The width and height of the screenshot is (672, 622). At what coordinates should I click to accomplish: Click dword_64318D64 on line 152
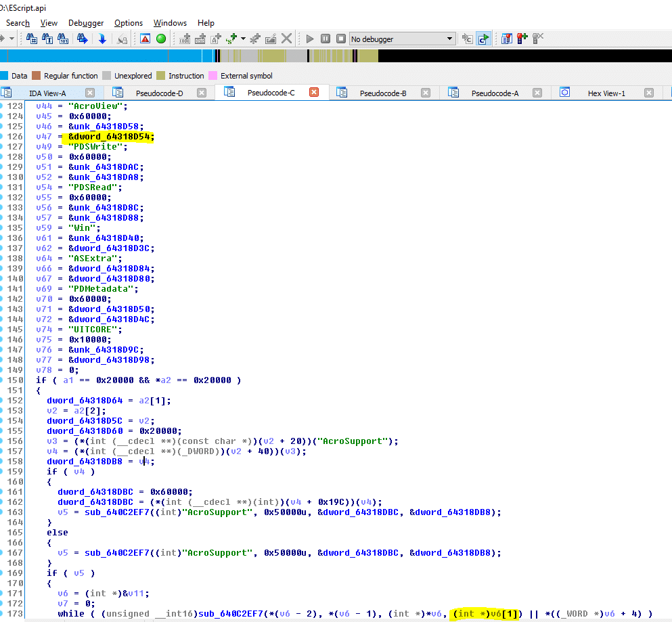[85, 401]
